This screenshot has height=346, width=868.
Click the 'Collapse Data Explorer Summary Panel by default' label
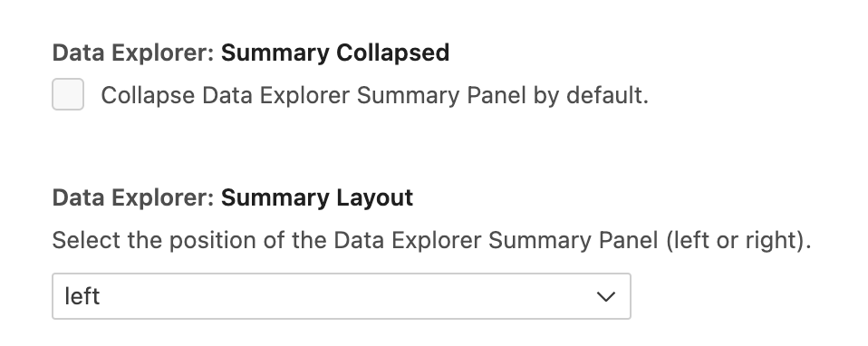coord(375,95)
